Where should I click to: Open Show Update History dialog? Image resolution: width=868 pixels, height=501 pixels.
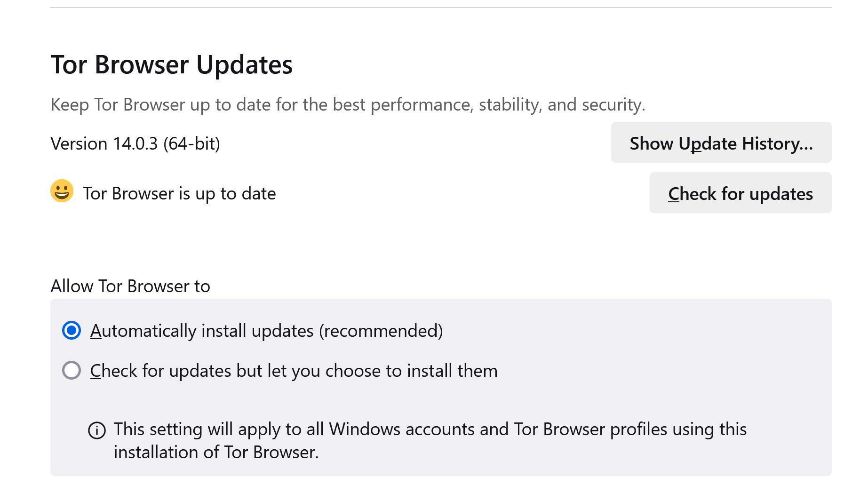coord(721,143)
